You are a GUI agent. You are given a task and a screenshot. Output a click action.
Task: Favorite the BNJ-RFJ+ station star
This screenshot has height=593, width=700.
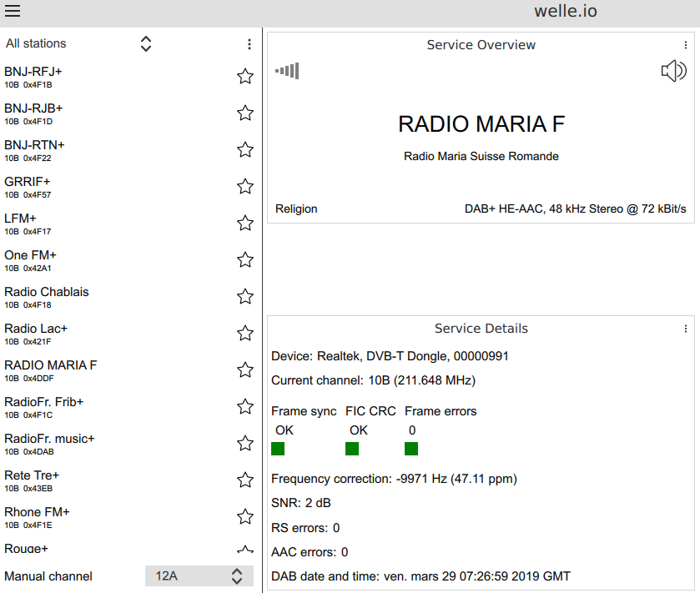[x=245, y=76]
